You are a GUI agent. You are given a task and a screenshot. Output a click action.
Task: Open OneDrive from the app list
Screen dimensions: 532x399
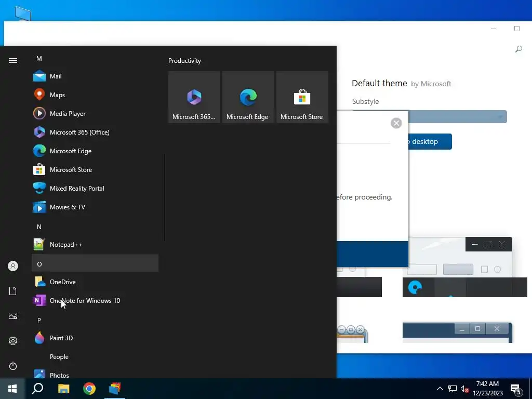click(x=95, y=282)
